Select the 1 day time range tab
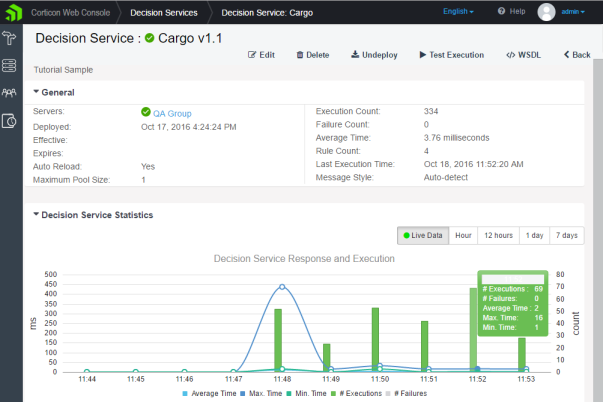This screenshot has height=402, width=603. (535, 235)
